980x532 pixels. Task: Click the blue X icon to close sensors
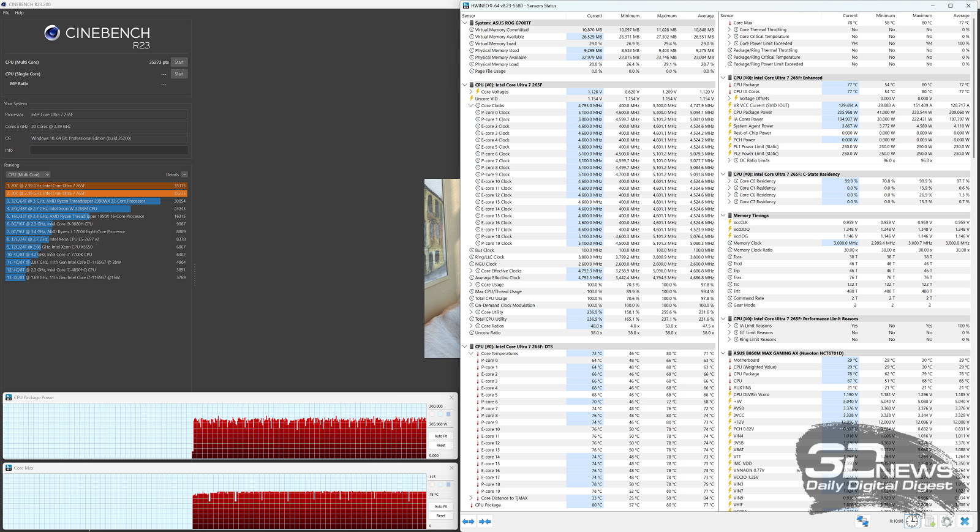965,521
